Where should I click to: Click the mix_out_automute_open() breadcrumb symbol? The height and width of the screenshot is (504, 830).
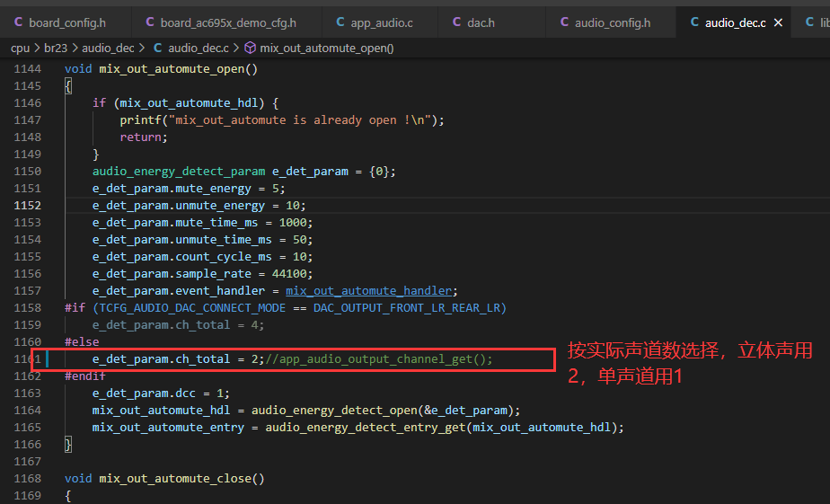pos(327,49)
